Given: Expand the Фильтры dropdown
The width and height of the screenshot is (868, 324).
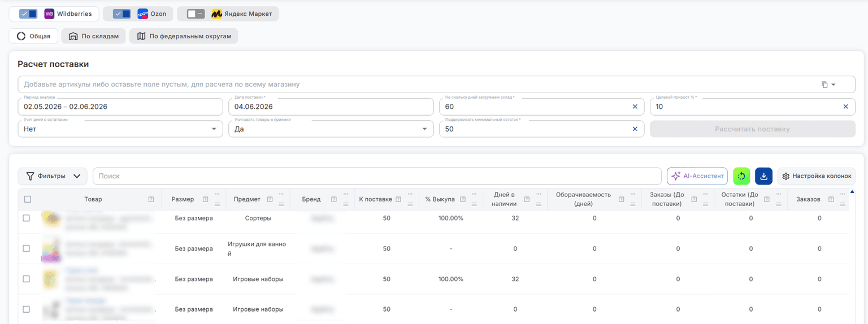Looking at the screenshot, I should pos(53,176).
